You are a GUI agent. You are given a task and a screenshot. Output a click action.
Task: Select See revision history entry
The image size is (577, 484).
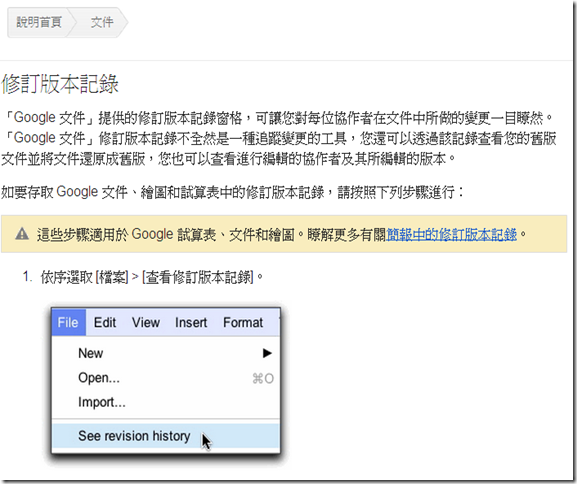pyautogui.click(x=166, y=436)
